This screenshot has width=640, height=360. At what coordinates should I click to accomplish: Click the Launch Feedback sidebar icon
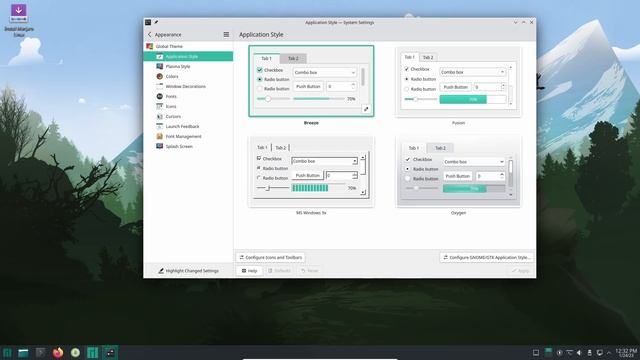(160, 126)
